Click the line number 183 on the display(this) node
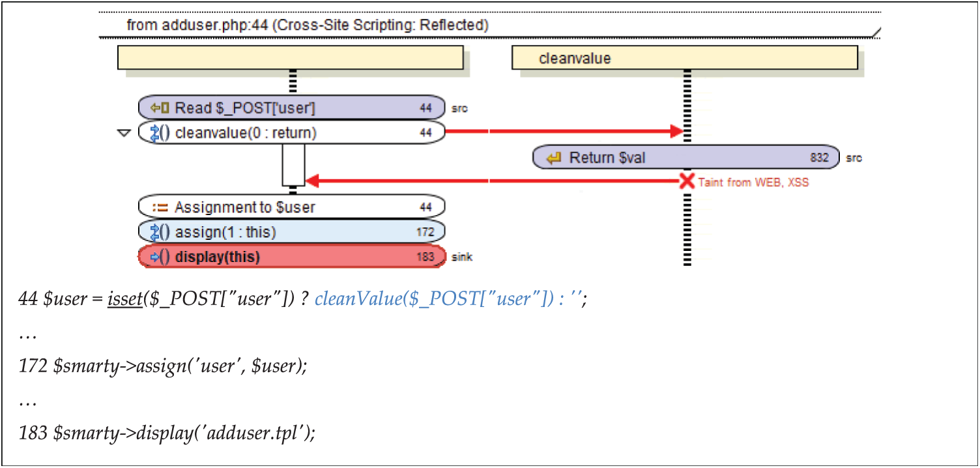 tap(425, 257)
